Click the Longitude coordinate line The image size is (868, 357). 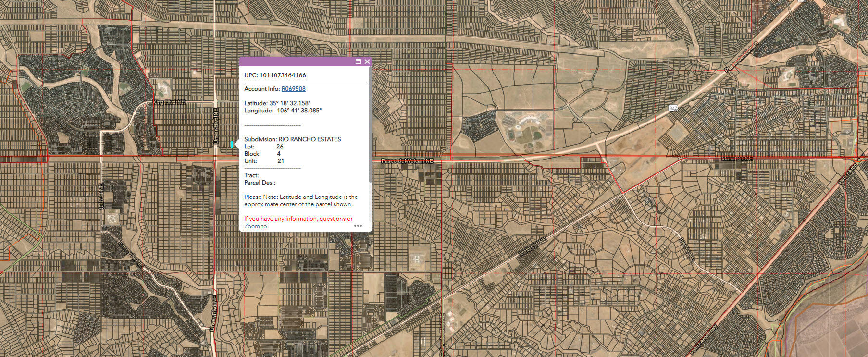(283, 111)
